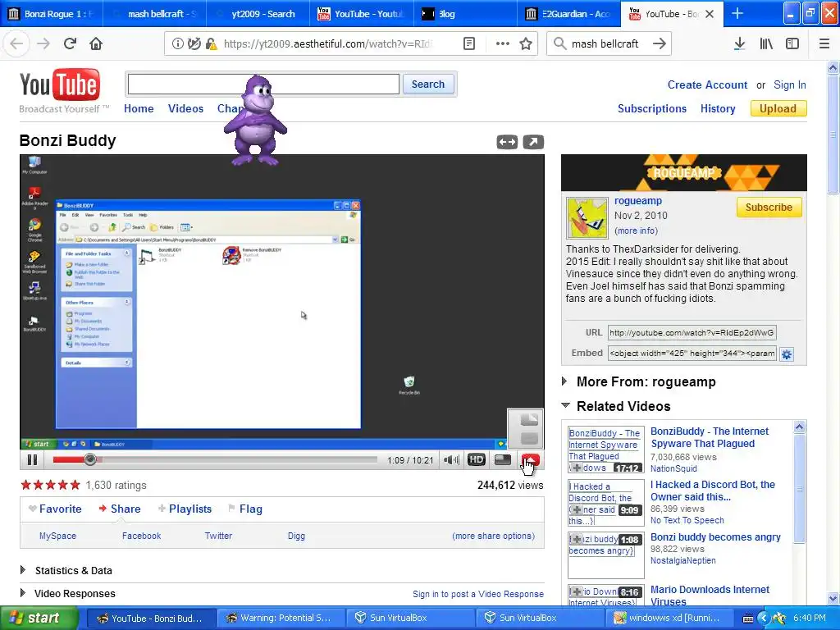The image size is (840, 630).
Task: Select the Embed code field
Action: coord(692,353)
